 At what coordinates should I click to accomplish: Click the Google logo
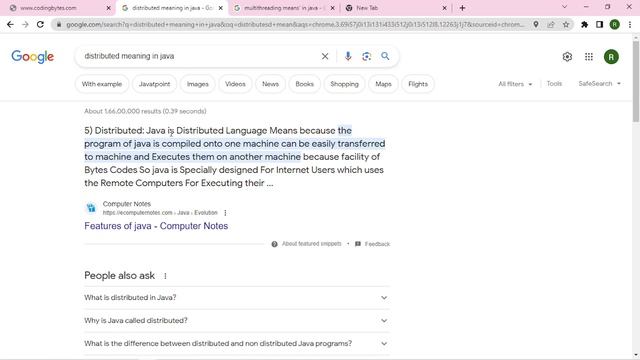[33, 57]
